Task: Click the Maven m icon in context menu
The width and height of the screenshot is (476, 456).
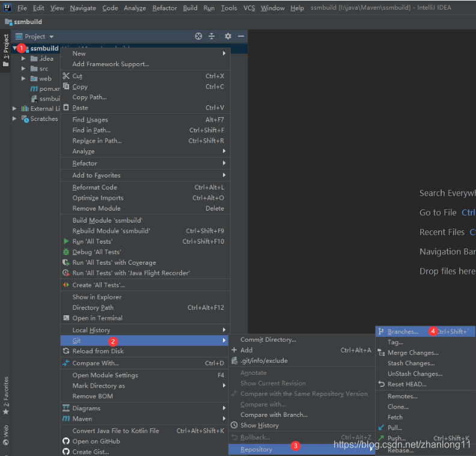Action: [66, 419]
